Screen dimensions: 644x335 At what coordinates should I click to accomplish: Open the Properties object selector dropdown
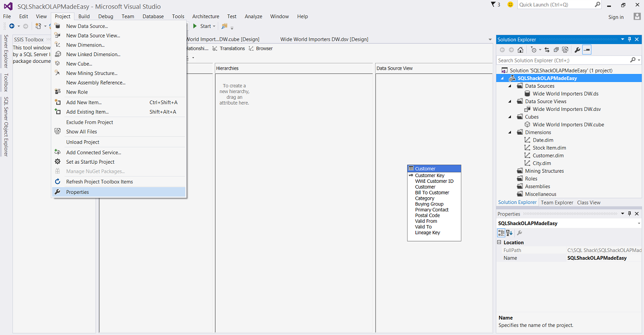coord(639,224)
